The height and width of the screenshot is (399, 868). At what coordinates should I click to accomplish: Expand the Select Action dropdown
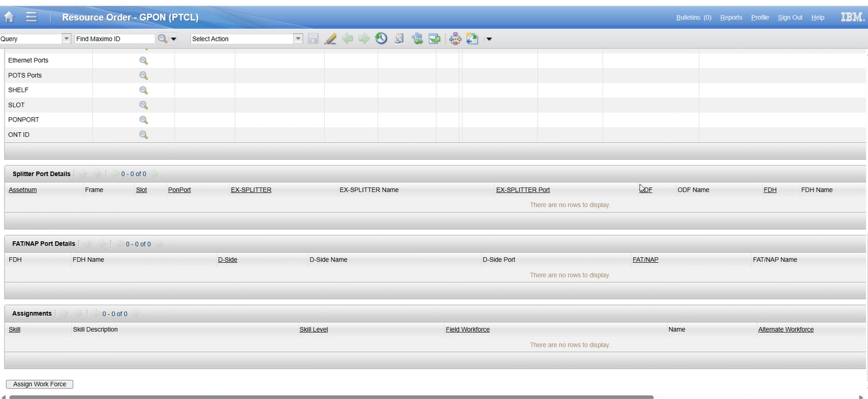pos(297,39)
